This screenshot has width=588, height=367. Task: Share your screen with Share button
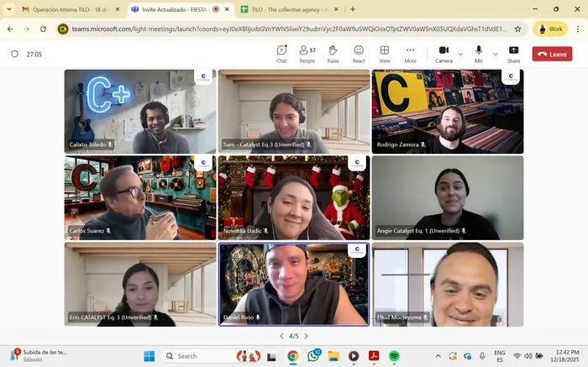[513, 54]
